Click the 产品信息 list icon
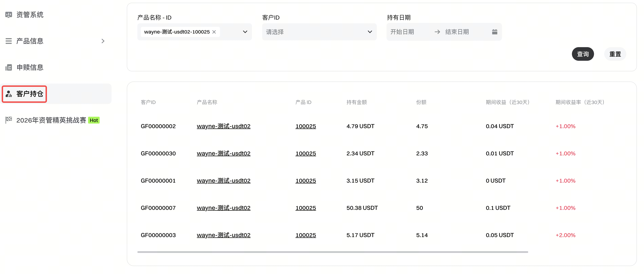The image size is (644, 274). pyautogui.click(x=9, y=41)
